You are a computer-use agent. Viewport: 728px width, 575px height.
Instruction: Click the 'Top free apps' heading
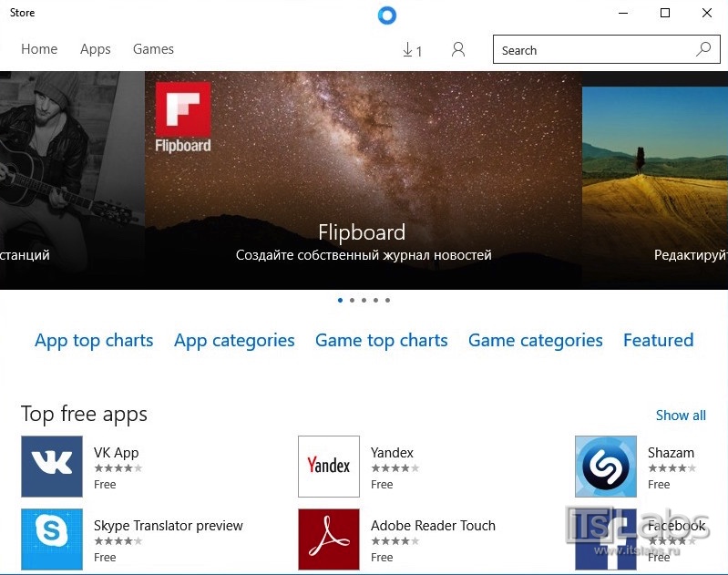84,414
